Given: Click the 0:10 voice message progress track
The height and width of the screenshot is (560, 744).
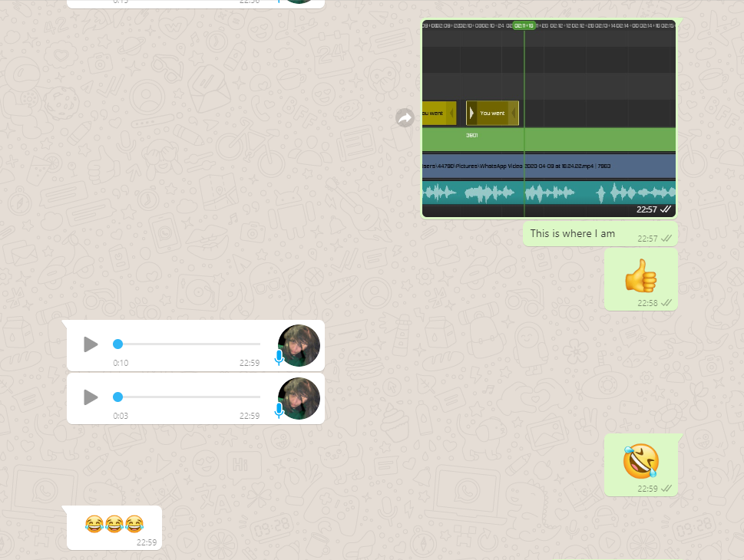Looking at the screenshot, I should [187, 344].
